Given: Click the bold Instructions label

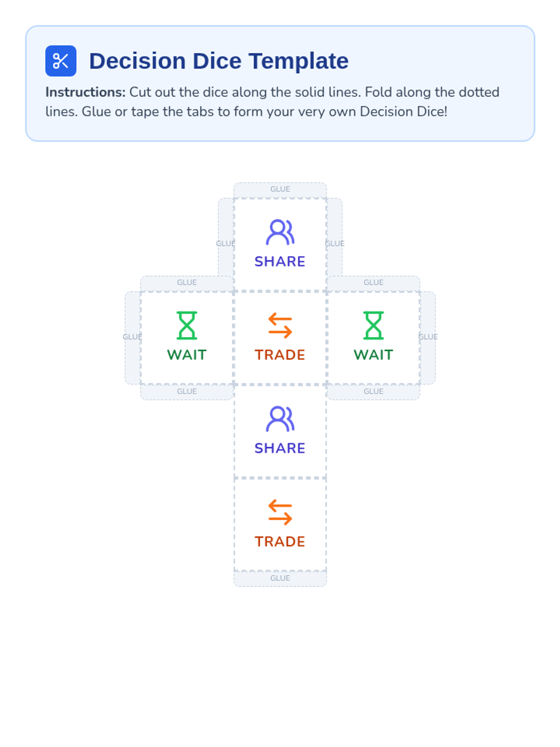Looking at the screenshot, I should (x=85, y=92).
